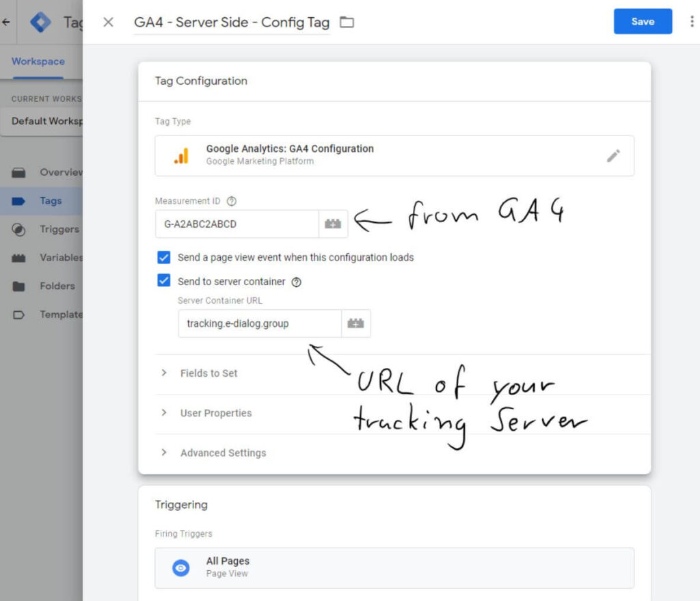Select Triggers in the left sidebar
This screenshot has width=700, height=601.
[59, 229]
